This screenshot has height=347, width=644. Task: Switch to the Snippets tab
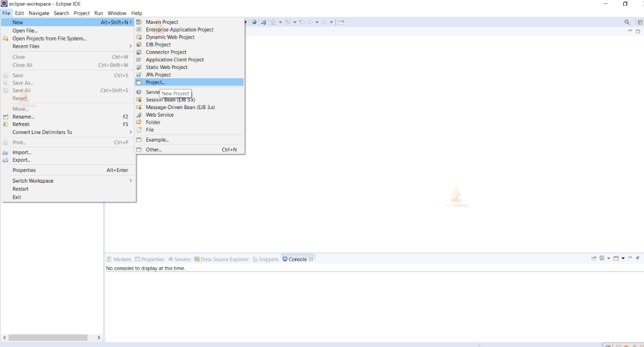point(265,259)
